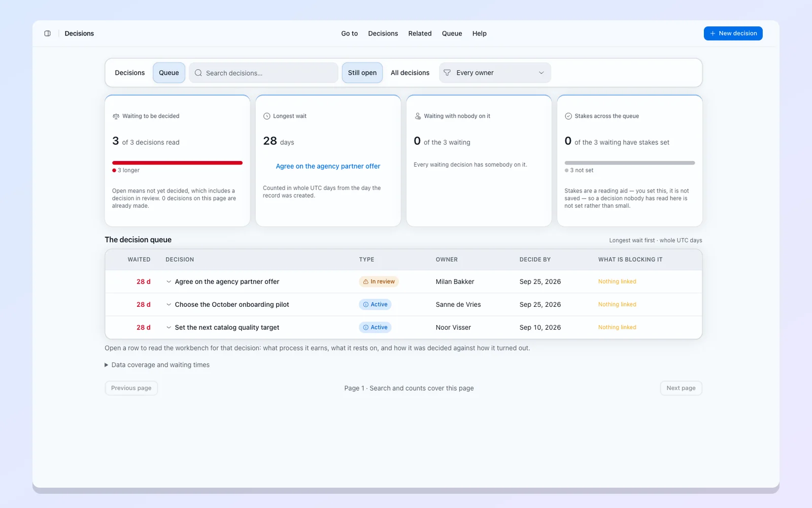Go to the Previous page

(x=131, y=388)
